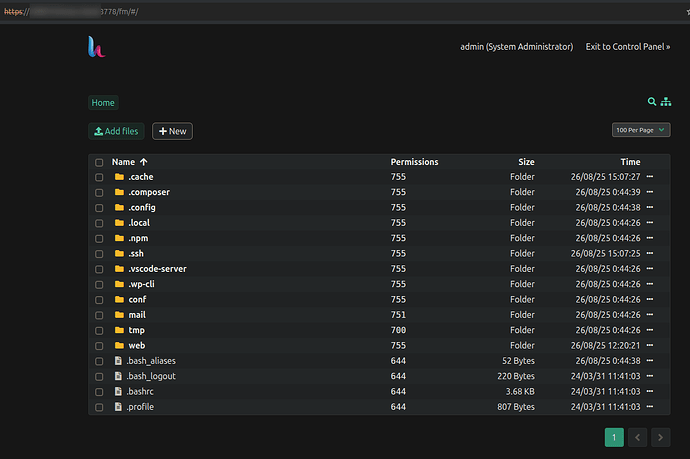
Task: Click the browser URL address bar
Action: coord(343,11)
